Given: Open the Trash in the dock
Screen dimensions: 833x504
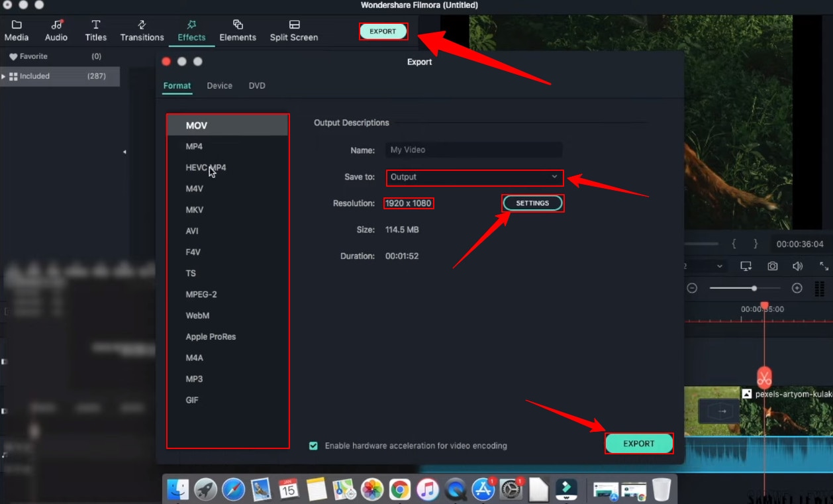Looking at the screenshot, I should click(x=661, y=489).
